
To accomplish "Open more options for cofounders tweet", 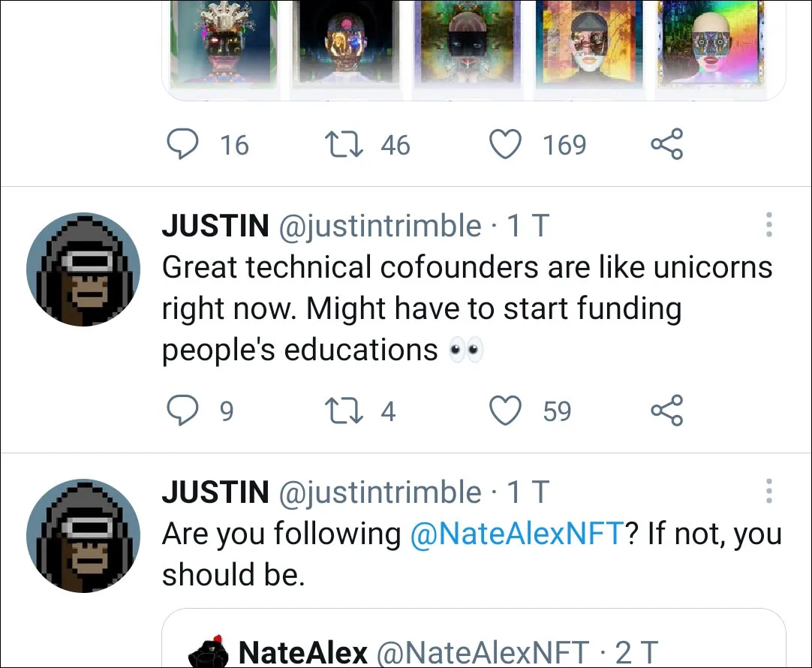I will click(769, 224).
